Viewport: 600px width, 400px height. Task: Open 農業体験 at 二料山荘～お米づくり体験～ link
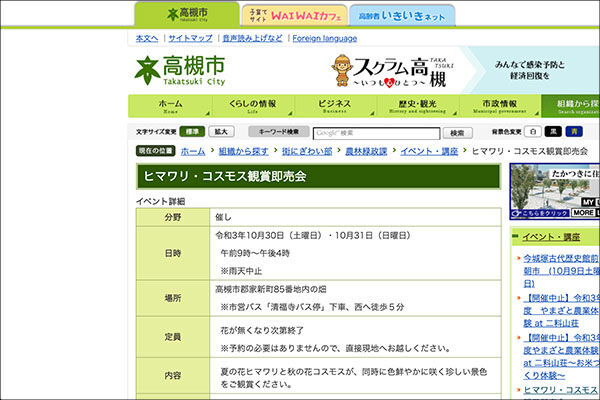click(561, 356)
